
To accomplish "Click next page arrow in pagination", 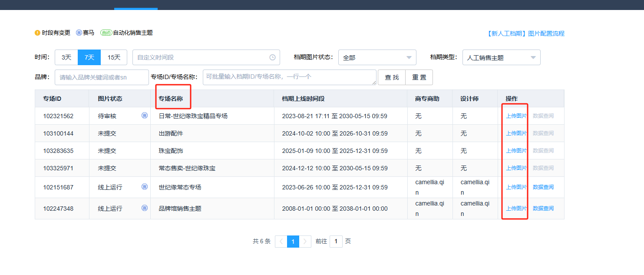I will (x=305, y=242).
